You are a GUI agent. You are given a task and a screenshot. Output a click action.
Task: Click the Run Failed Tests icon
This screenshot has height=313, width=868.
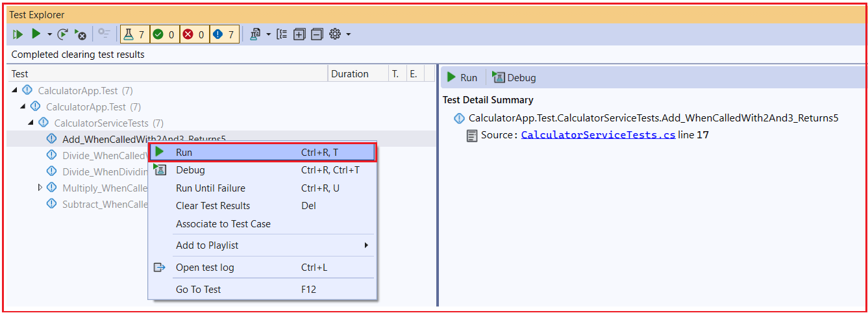(x=81, y=34)
